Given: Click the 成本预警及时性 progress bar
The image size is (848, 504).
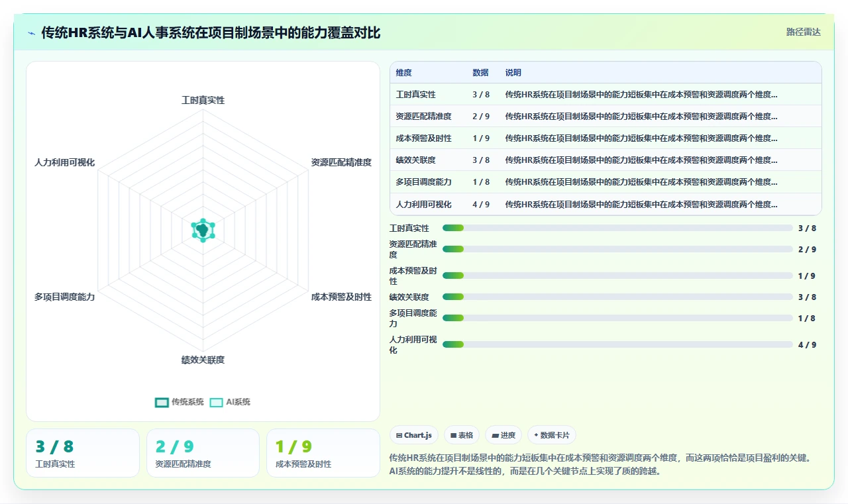Looking at the screenshot, I should tap(617, 276).
